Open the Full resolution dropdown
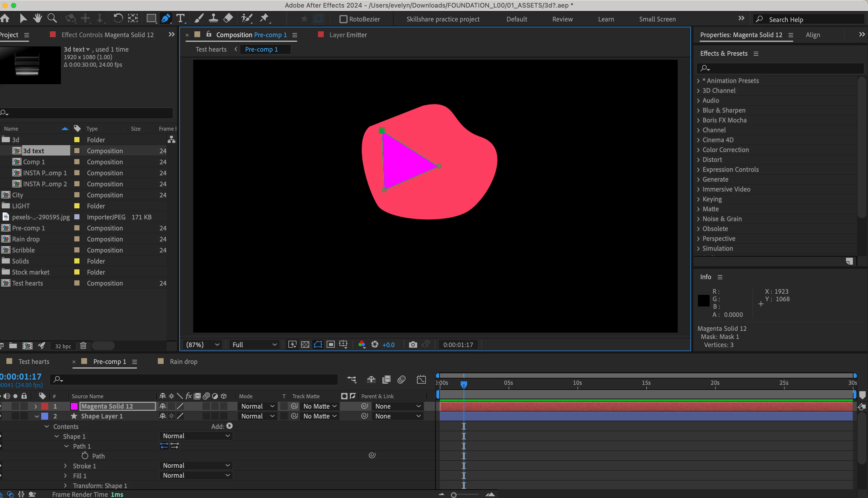 tap(254, 344)
